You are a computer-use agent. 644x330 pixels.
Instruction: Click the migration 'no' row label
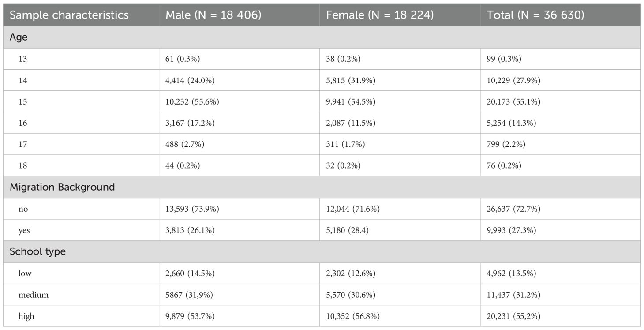tap(23, 209)
